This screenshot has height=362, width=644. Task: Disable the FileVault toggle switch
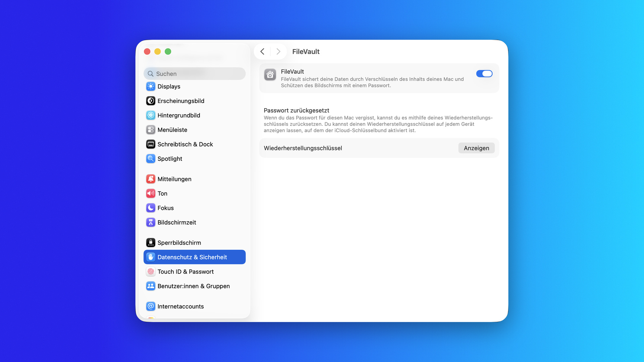(x=484, y=74)
